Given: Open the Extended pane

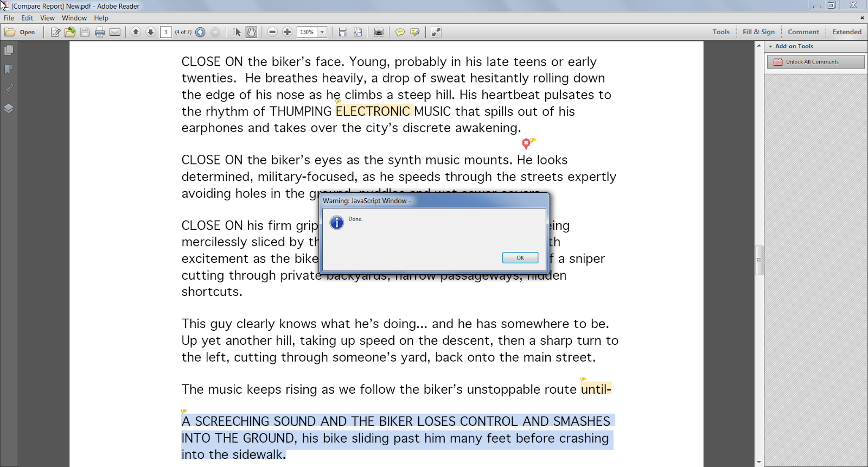Looking at the screenshot, I should [847, 32].
